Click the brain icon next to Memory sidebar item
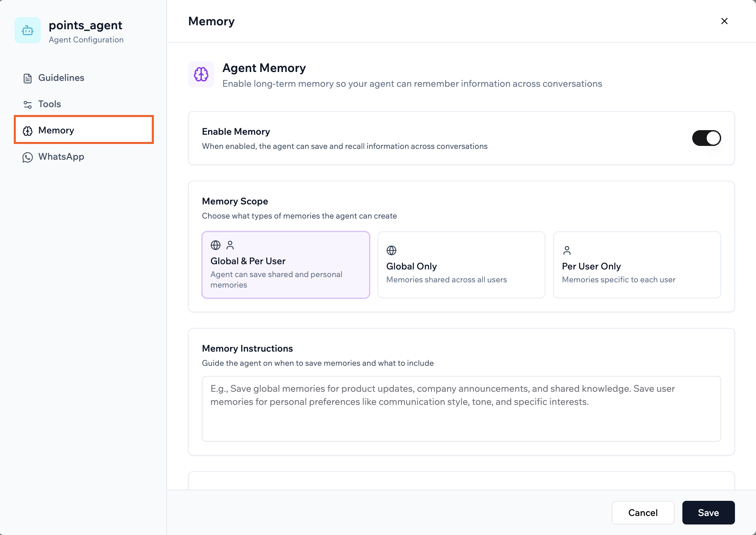The height and width of the screenshot is (535, 756). click(x=27, y=130)
